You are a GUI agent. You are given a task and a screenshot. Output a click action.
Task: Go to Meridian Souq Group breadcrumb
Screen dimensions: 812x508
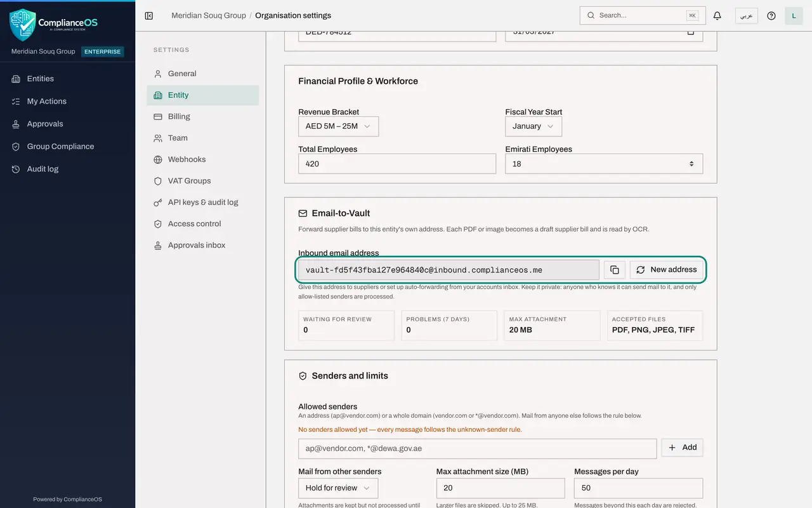pyautogui.click(x=209, y=15)
